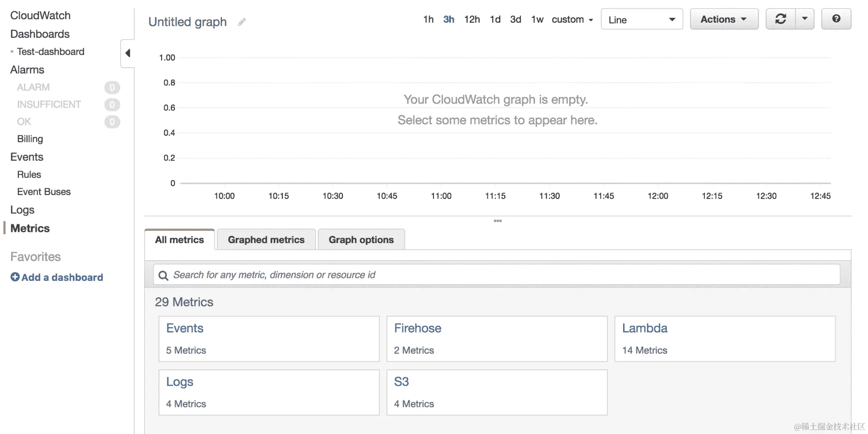Screen dimensions: 868x434
Task: Open the custom time range dropdown
Action: pyautogui.click(x=572, y=20)
